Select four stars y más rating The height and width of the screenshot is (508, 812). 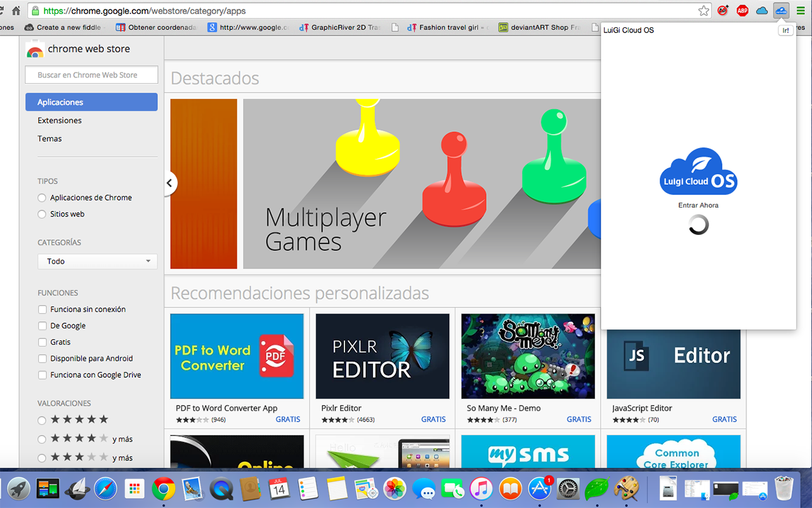coord(42,439)
